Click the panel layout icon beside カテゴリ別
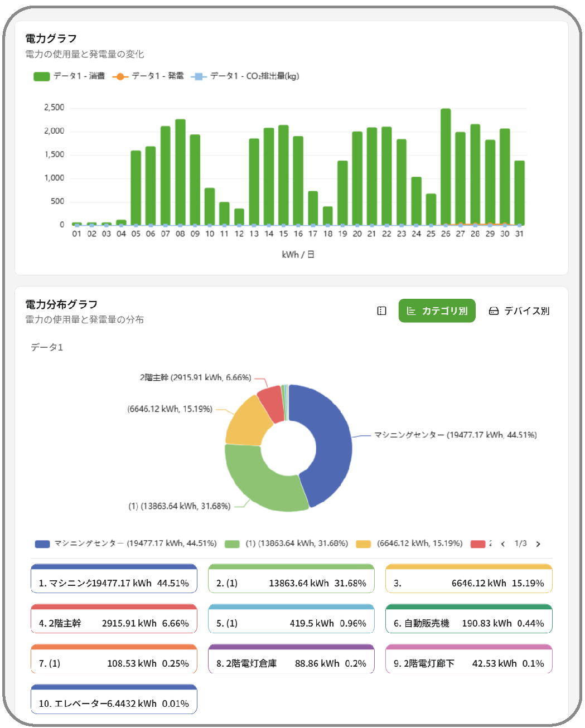Viewport: 585px width, 728px height. pyautogui.click(x=381, y=311)
